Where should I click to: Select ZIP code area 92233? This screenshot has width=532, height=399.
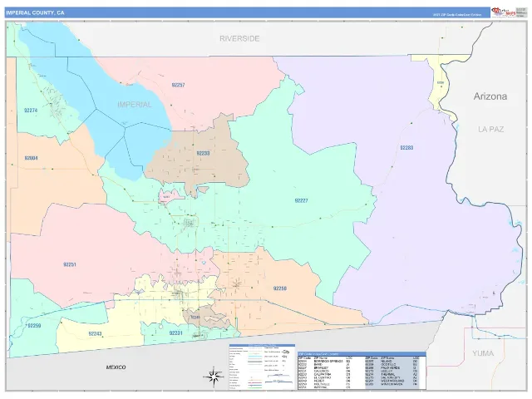(203, 153)
